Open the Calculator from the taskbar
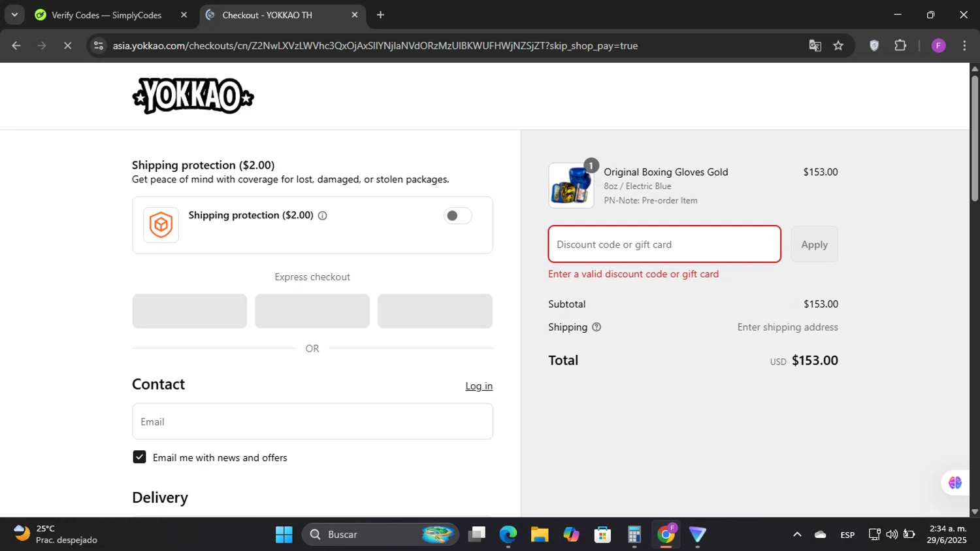Image resolution: width=980 pixels, height=551 pixels. (634, 535)
